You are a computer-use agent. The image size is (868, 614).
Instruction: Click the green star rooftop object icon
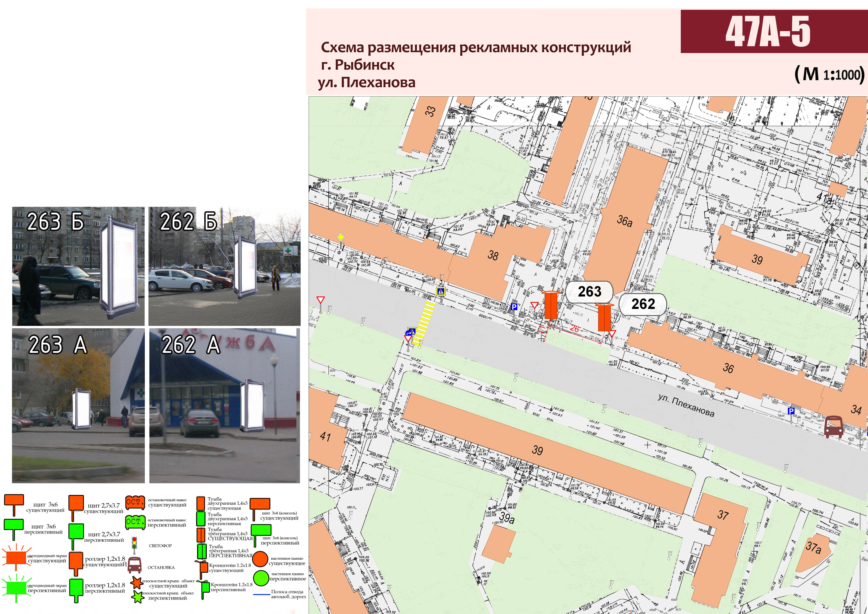137,597
